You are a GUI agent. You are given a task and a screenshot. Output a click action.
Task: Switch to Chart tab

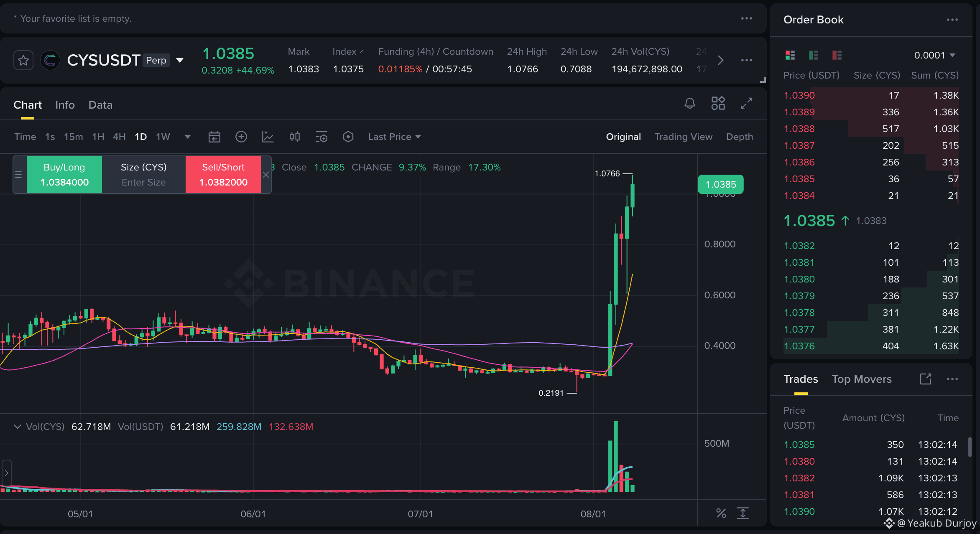[x=28, y=105]
